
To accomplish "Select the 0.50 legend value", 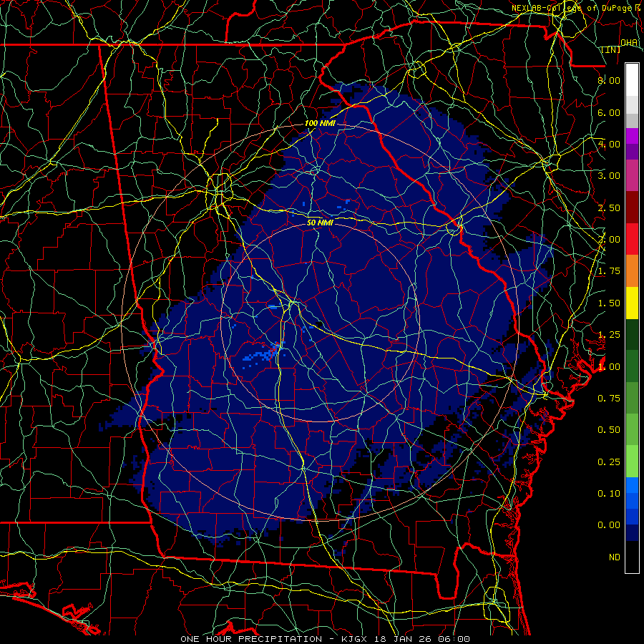I will click(x=609, y=430).
